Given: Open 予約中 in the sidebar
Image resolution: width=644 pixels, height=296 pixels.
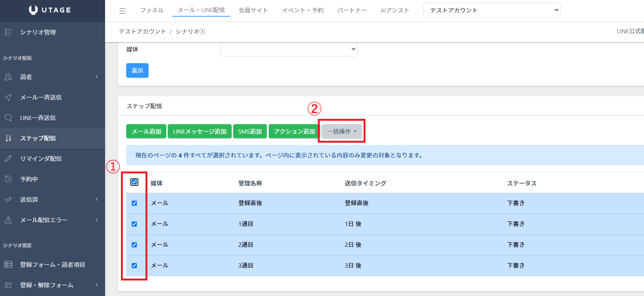Looking at the screenshot, I should (x=53, y=179).
